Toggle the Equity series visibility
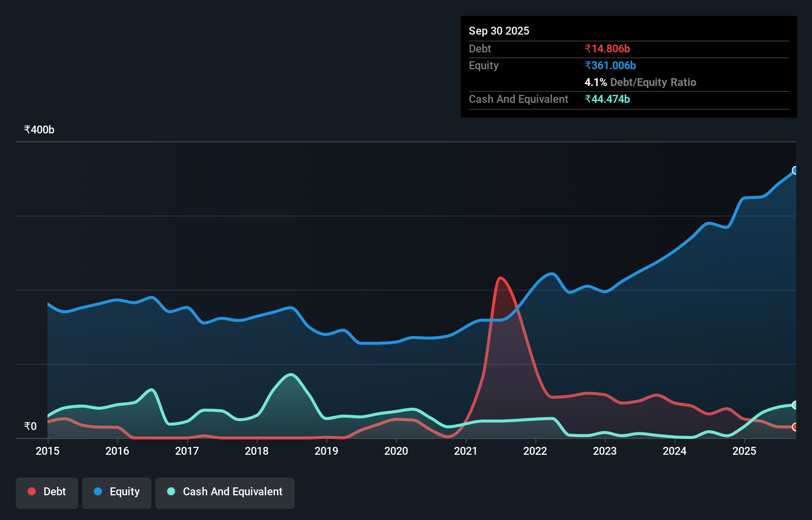812x520 pixels. click(x=116, y=492)
